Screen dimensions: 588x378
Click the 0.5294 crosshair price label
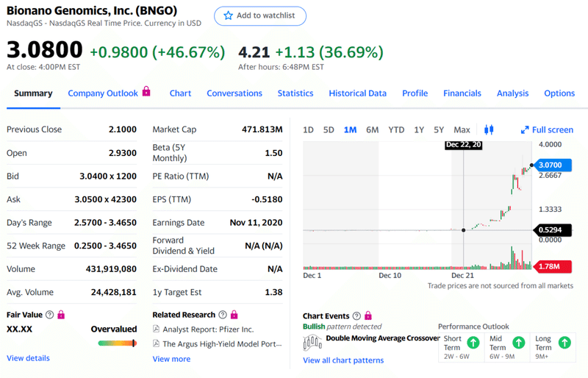(x=552, y=229)
